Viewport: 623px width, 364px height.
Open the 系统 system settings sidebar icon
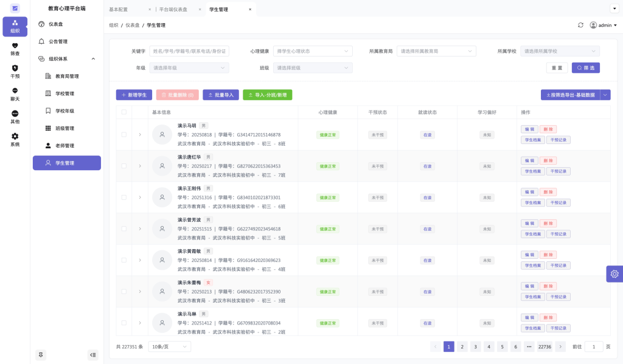(15, 140)
